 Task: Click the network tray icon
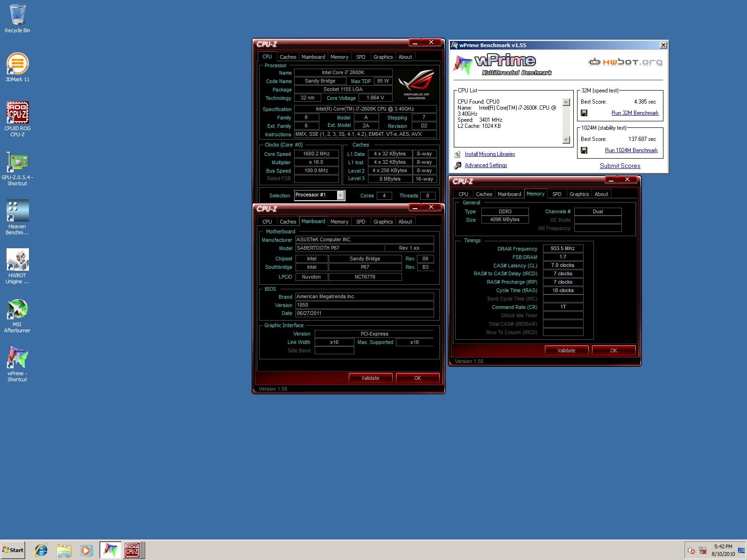pyautogui.click(x=702, y=551)
